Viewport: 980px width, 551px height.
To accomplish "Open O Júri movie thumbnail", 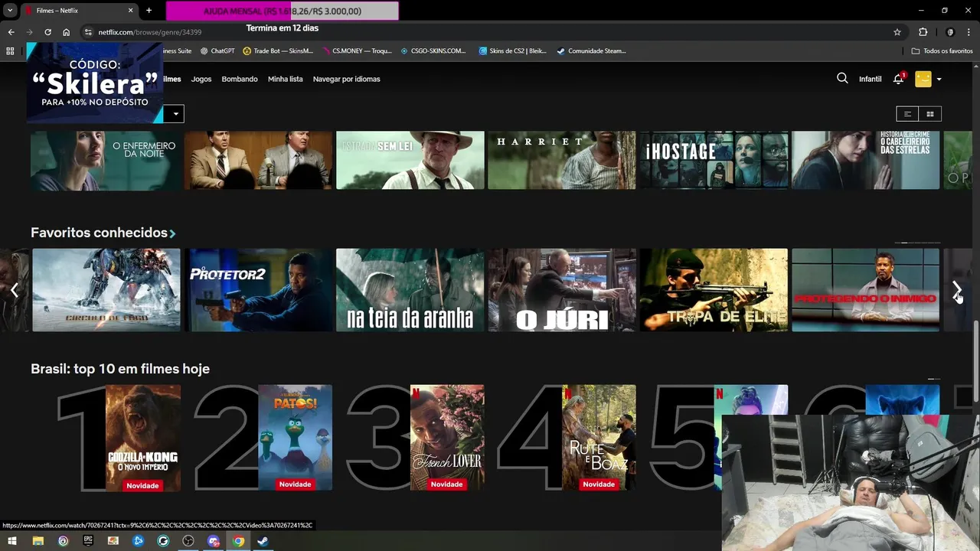I will coord(562,290).
